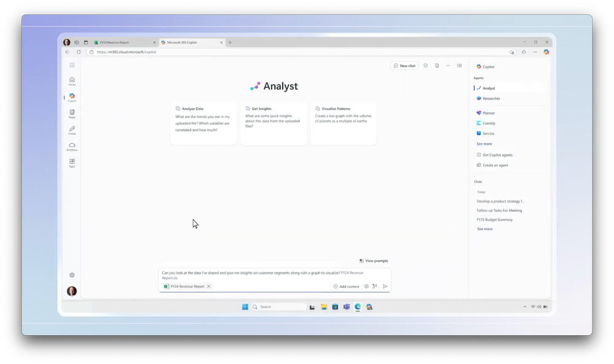This screenshot has width=614, height=364.
Task: Open View prompts
Action: (374, 261)
